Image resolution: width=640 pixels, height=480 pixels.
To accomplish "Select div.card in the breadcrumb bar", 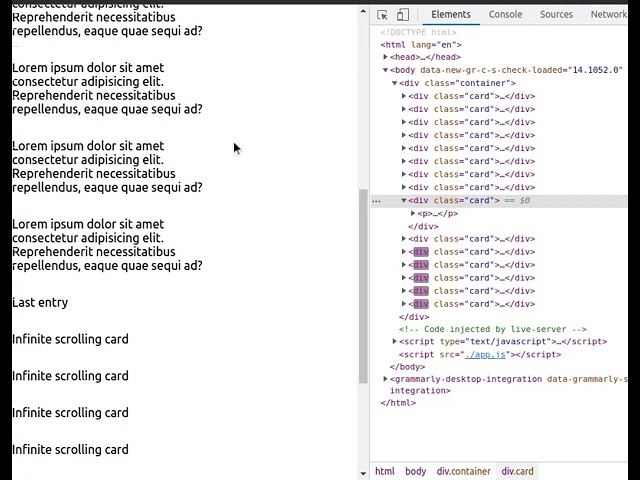I will point(517,471).
